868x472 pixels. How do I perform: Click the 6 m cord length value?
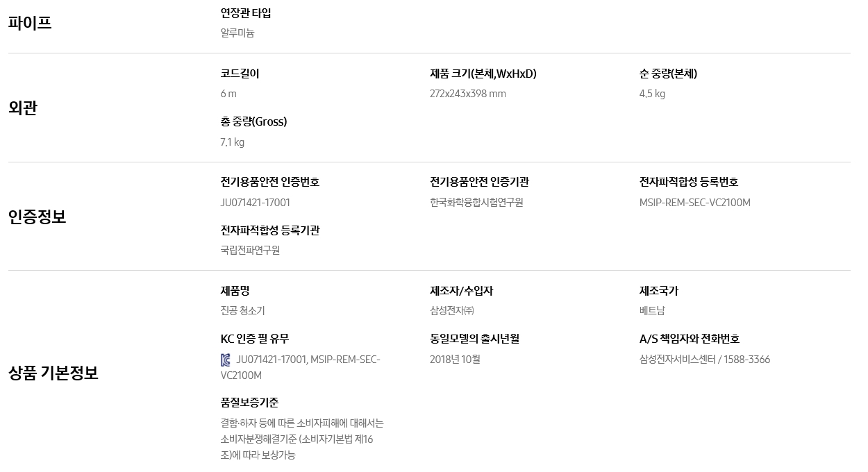coord(228,94)
